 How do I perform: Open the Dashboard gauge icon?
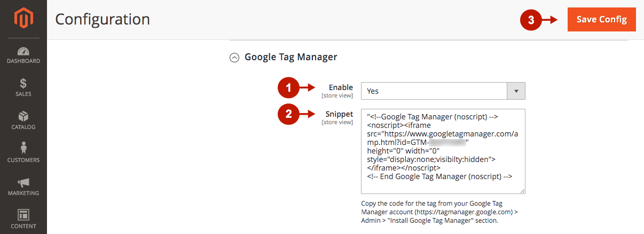coord(23,52)
